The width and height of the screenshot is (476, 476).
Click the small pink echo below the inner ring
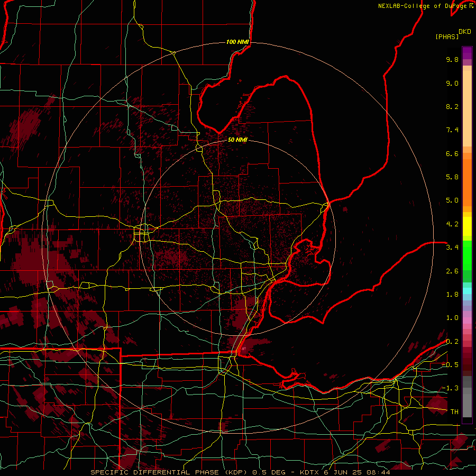(x=244, y=350)
